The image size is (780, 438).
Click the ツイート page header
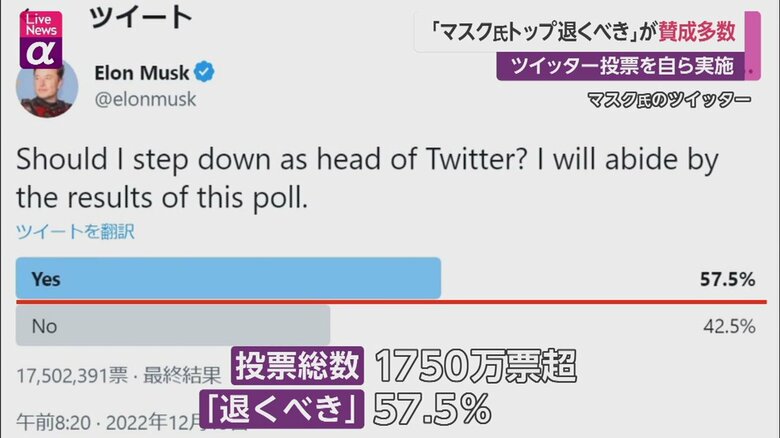(x=140, y=17)
